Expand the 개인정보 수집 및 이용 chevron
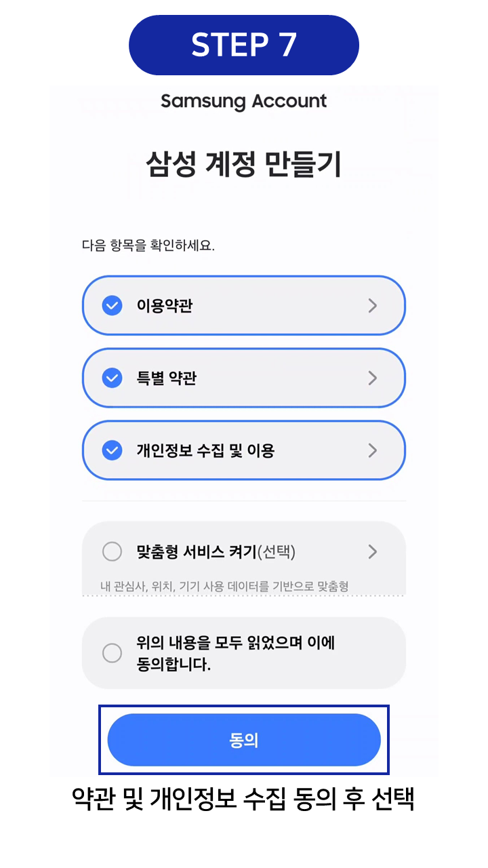This screenshot has height=868, width=488. tap(372, 450)
